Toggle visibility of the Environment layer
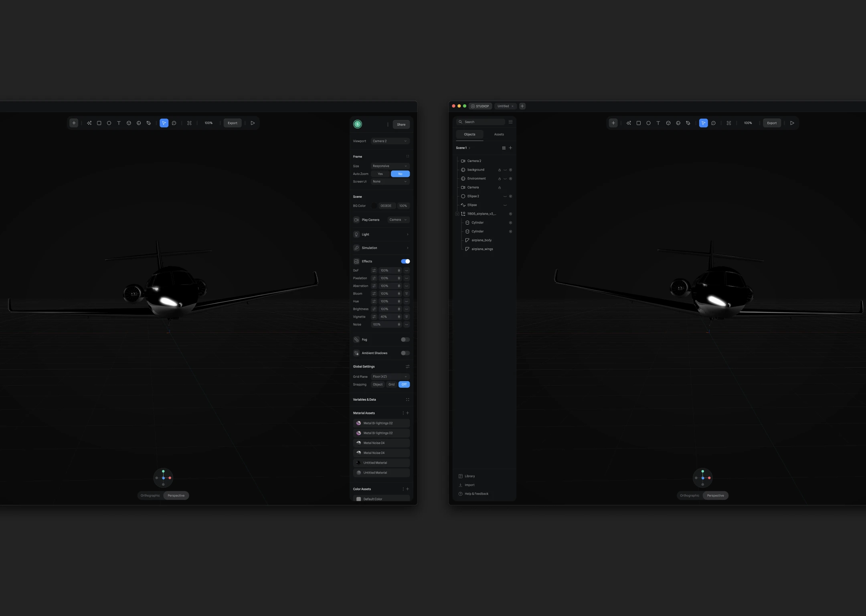The height and width of the screenshot is (616, 866). click(x=505, y=179)
